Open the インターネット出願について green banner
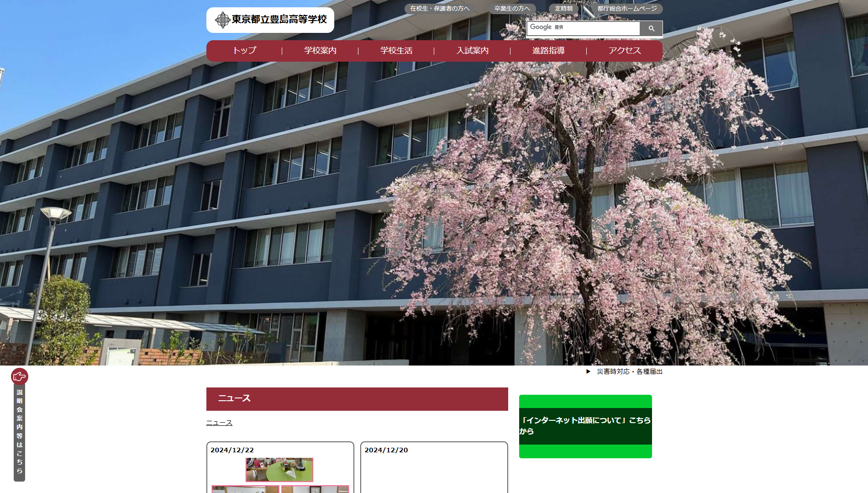 tap(585, 426)
